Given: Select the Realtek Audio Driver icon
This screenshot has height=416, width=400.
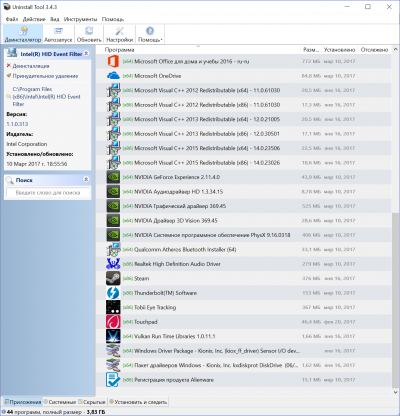Looking at the screenshot, I should (113, 264).
